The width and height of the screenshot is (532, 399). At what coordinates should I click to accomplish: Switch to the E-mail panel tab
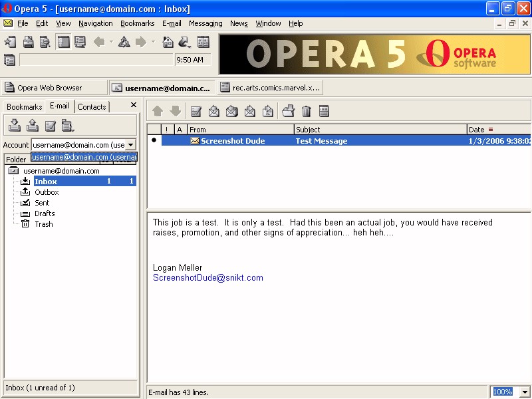[59, 106]
